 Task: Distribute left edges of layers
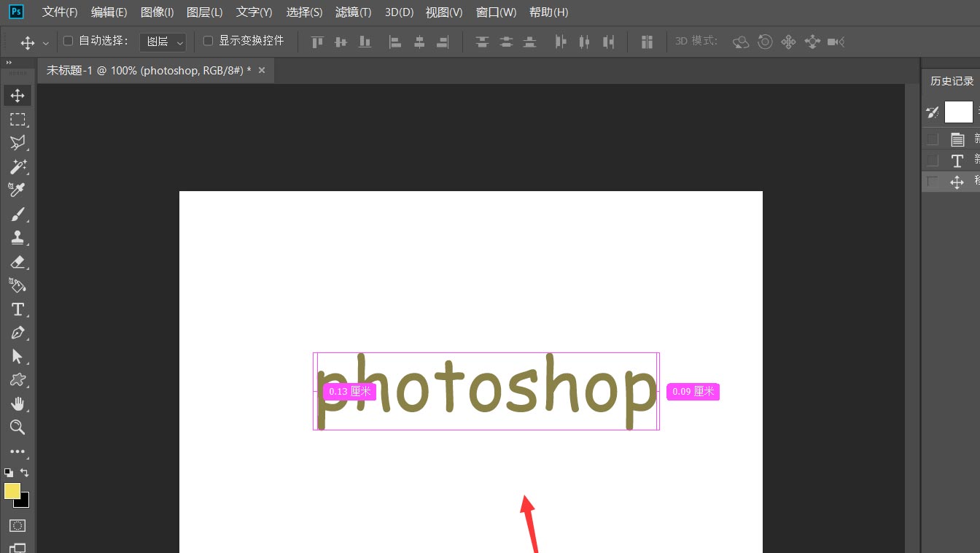pos(561,42)
